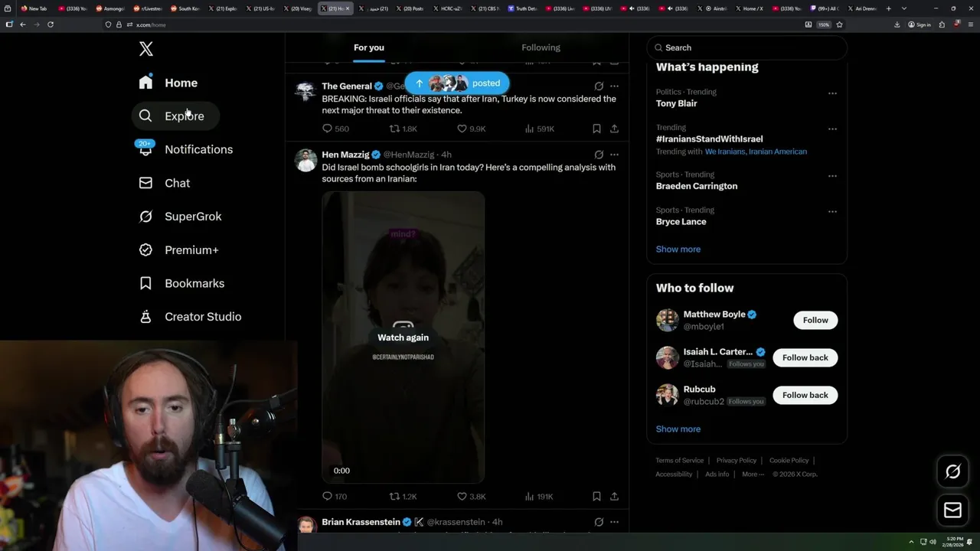Repost Hen Mazzig's post
The width and height of the screenshot is (980, 551).
pos(403,496)
